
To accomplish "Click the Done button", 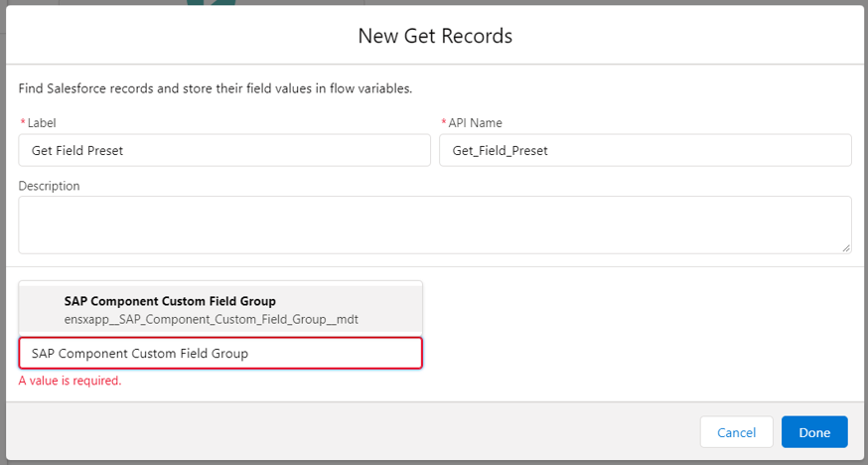I will pos(814,432).
